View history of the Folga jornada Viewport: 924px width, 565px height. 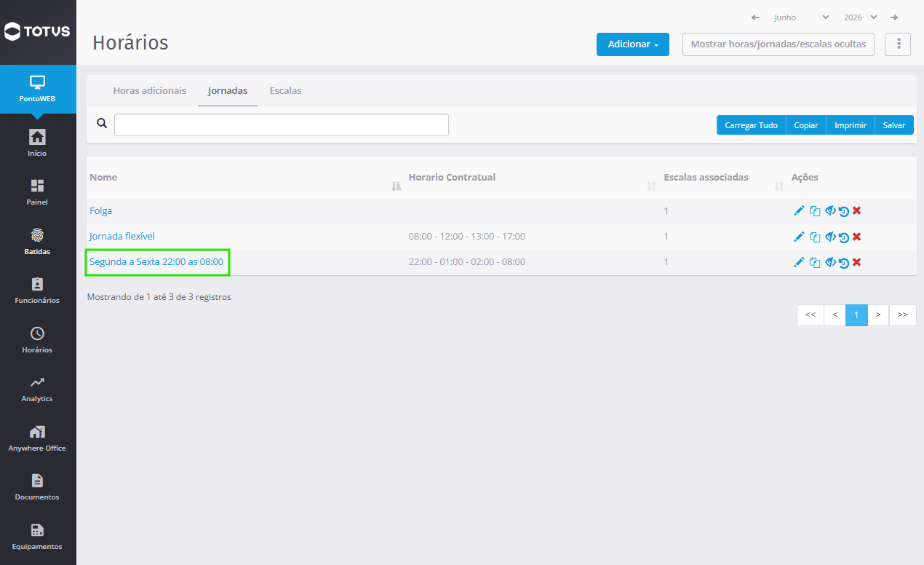[844, 211]
